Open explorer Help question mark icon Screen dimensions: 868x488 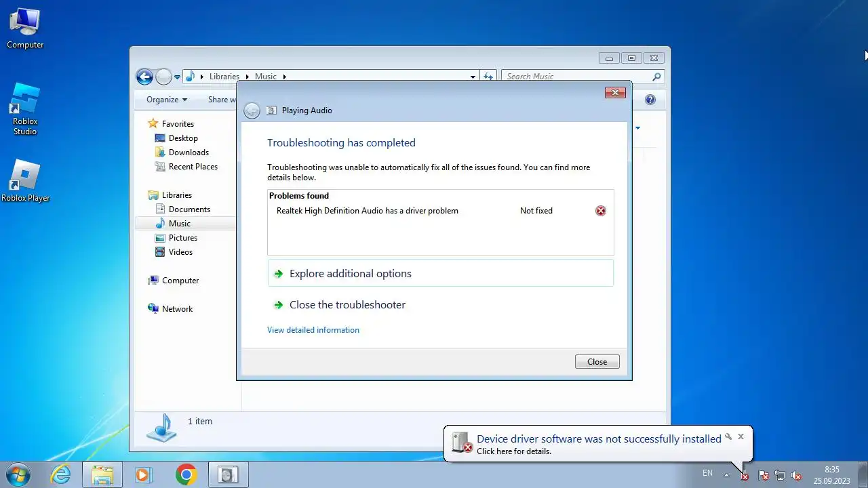(650, 100)
